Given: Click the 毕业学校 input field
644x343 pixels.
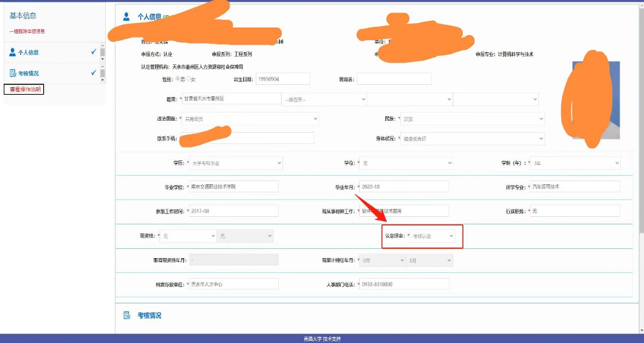Looking at the screenshot, I should click(x=233, y=186).
